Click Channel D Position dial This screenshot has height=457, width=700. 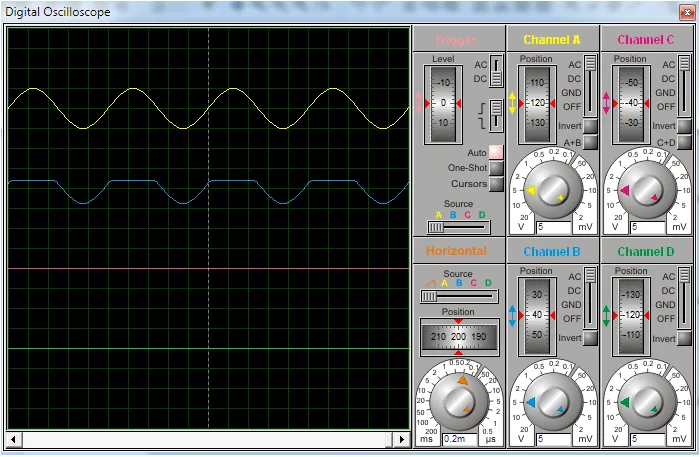point(631,316)
